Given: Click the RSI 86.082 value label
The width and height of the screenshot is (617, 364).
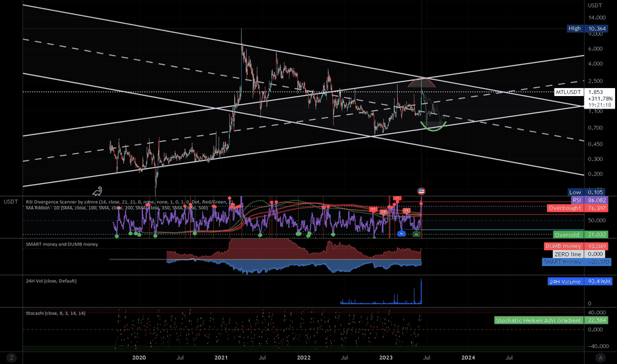Looking at the screenshot, I should (x=589, y=201).
